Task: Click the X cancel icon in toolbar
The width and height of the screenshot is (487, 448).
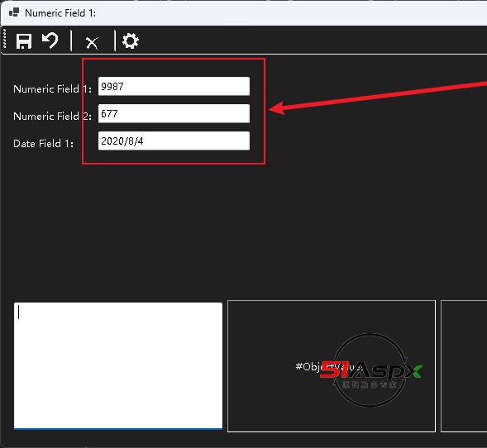Action: 92,43
